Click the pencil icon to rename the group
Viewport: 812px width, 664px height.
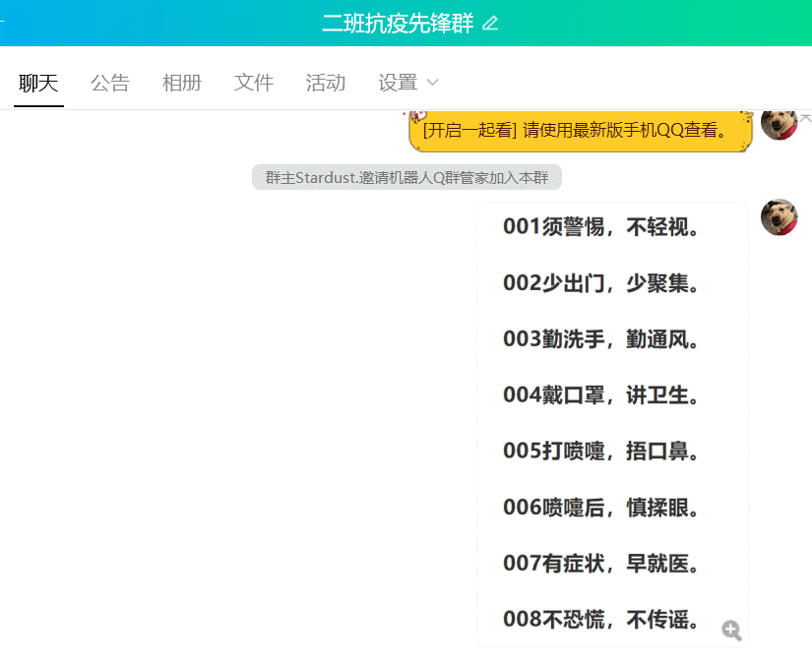490,24
